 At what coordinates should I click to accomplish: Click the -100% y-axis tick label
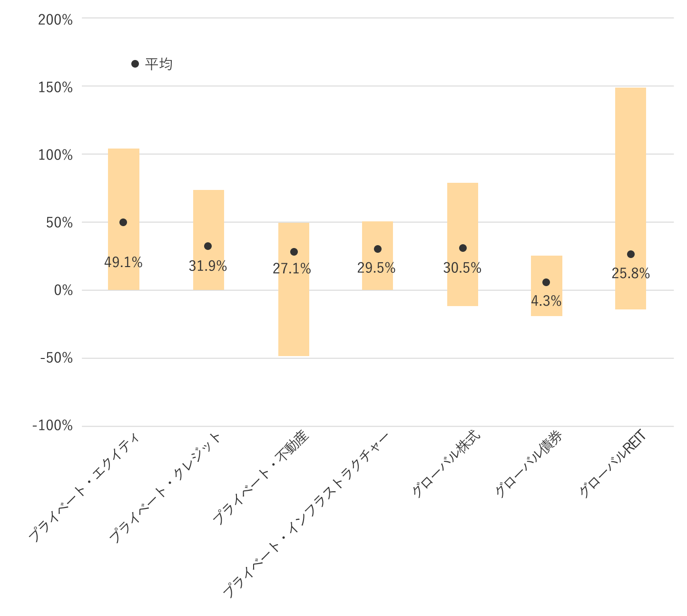pyautogui.click(x=53, y=426)
